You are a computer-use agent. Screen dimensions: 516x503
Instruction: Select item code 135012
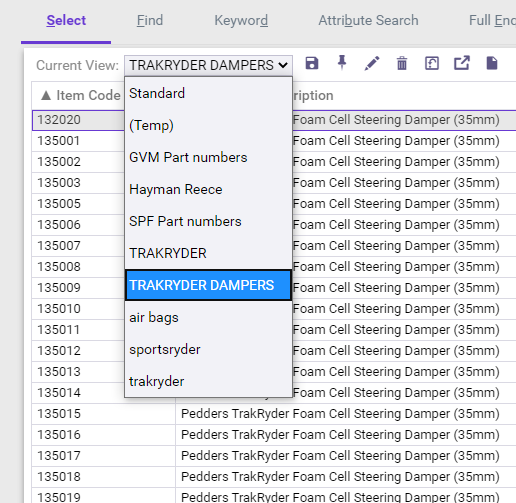point(59,351)
